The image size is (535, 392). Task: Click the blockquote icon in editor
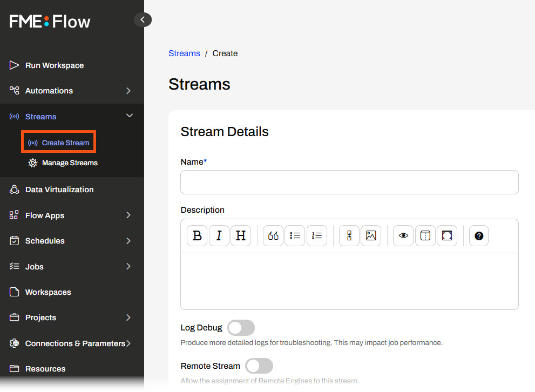273,236
